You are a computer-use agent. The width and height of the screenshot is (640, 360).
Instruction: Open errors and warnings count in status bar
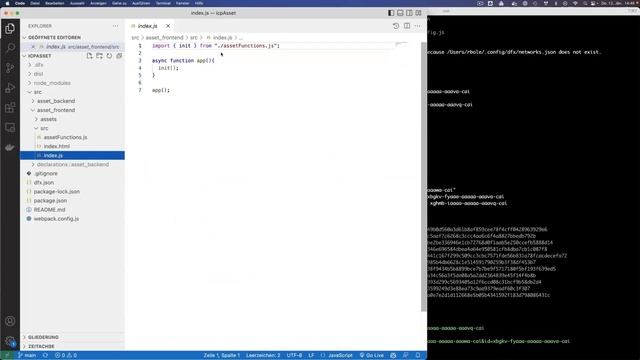[x=66, y=356]
